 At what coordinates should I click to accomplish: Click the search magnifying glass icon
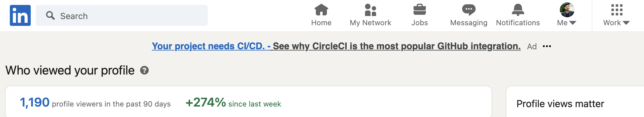[x=50, y=15]
